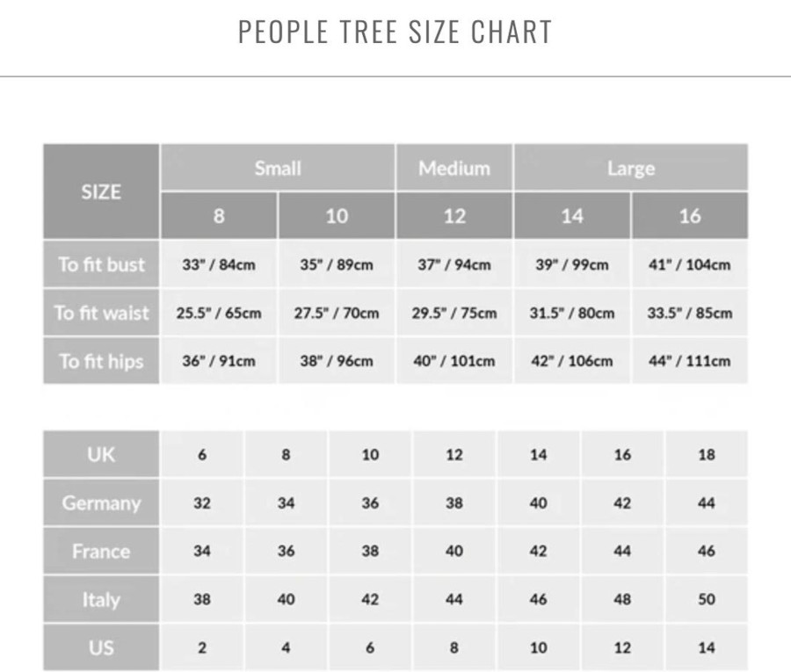
Task: Click the To fit bust row label
Action: (x=101, y=264)
